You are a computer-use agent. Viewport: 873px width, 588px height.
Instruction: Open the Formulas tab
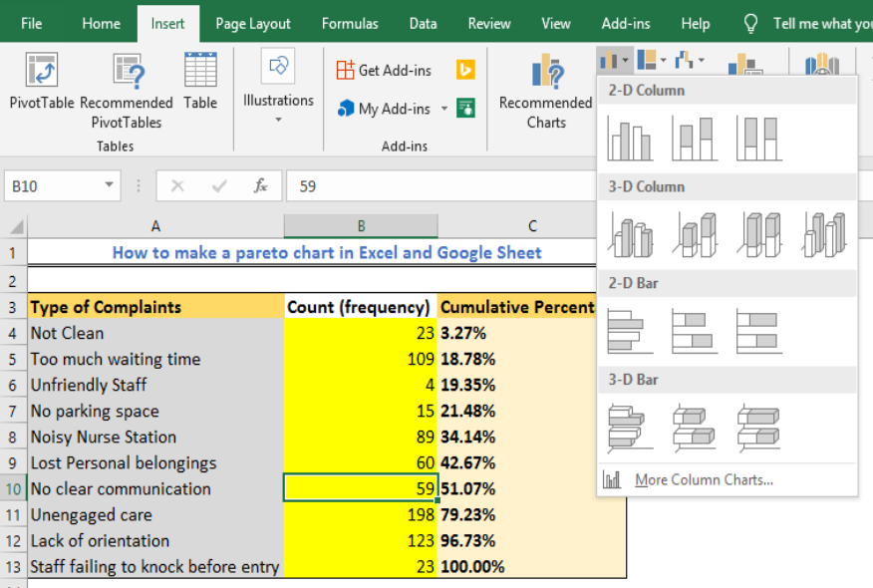[x=350, y=23]
